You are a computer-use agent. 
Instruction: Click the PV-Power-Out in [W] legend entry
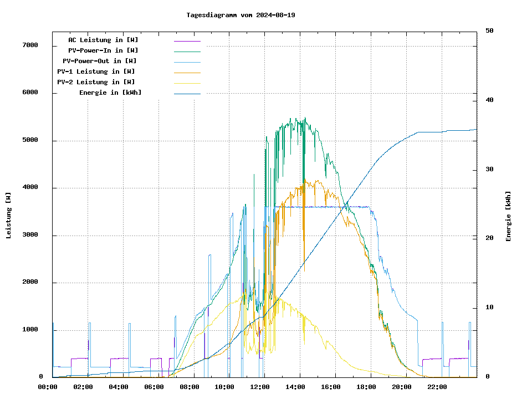click(x=100, y=61)
